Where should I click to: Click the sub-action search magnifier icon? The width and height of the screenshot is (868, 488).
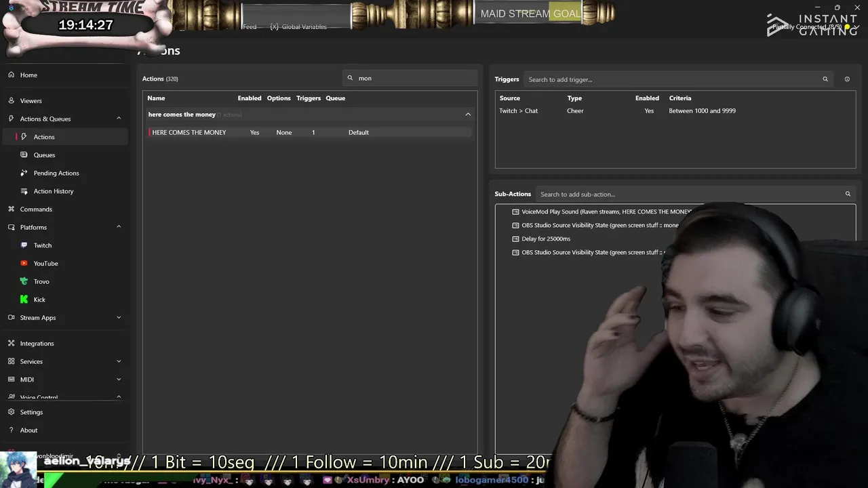tap(848, 195)
